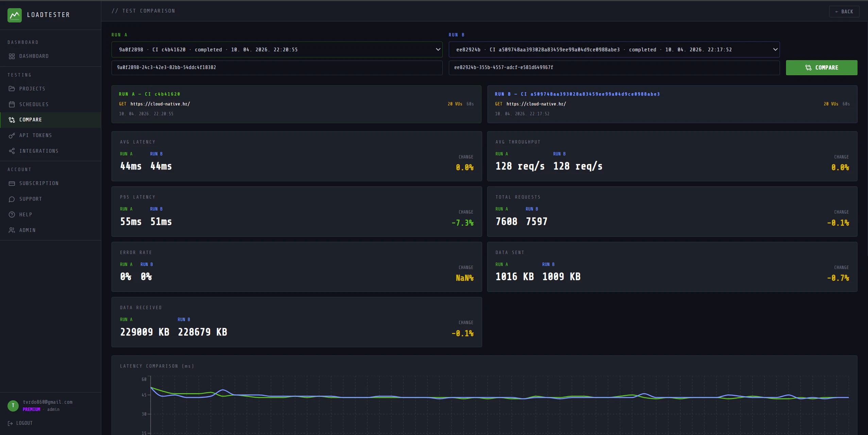Open Admin via the users icon

pos(12,230)
